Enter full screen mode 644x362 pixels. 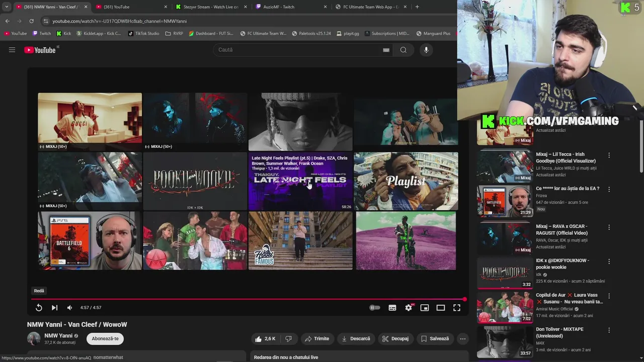point(457,308)
